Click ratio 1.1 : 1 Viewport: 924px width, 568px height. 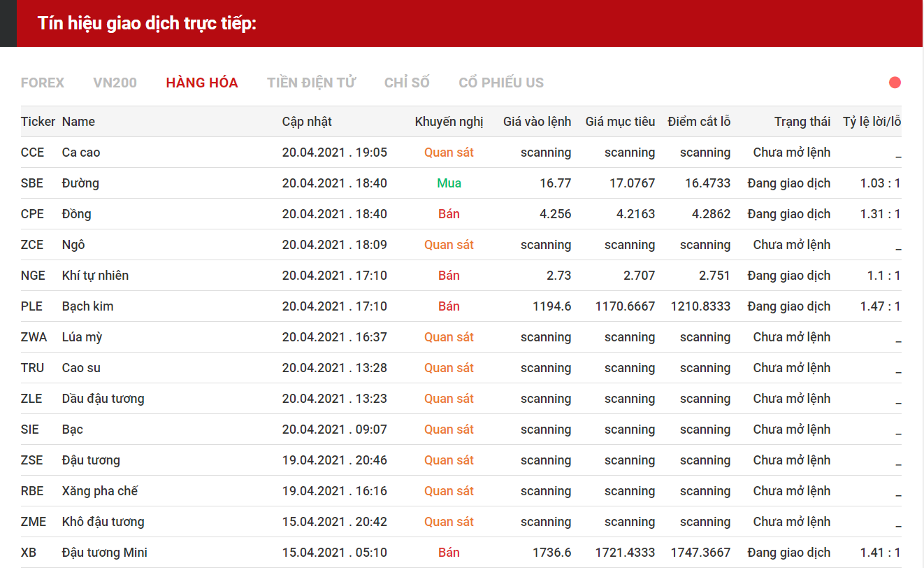pyautogui.click(x=883, y=276)
